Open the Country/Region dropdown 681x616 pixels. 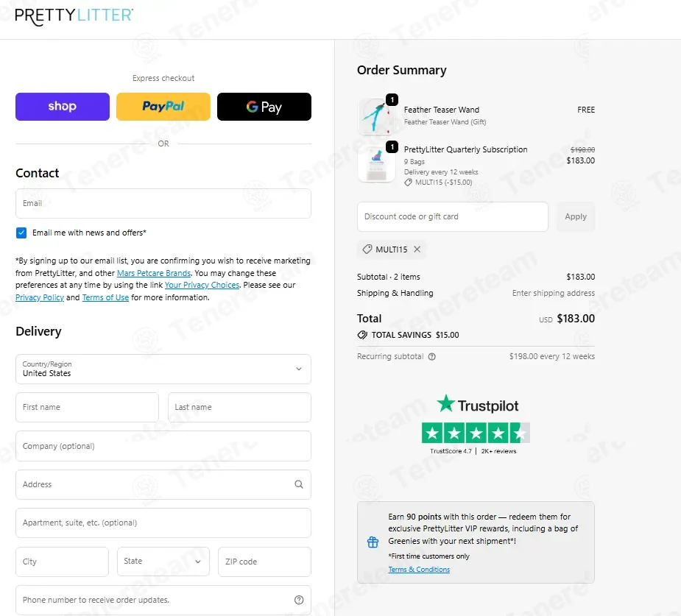point(163,369)
